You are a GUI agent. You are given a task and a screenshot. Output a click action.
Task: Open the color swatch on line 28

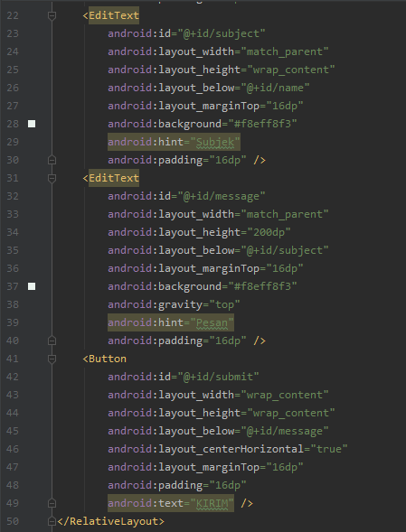click(32, 124)
